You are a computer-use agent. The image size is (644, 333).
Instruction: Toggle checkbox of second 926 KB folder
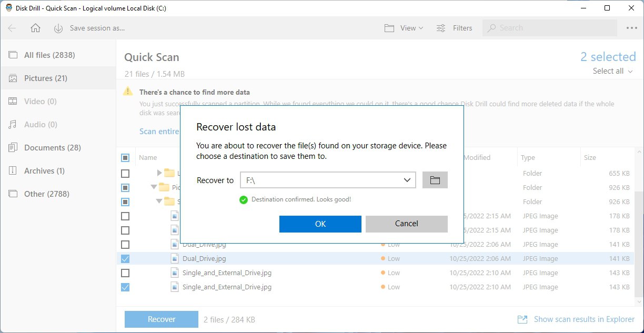pos(125,201)
